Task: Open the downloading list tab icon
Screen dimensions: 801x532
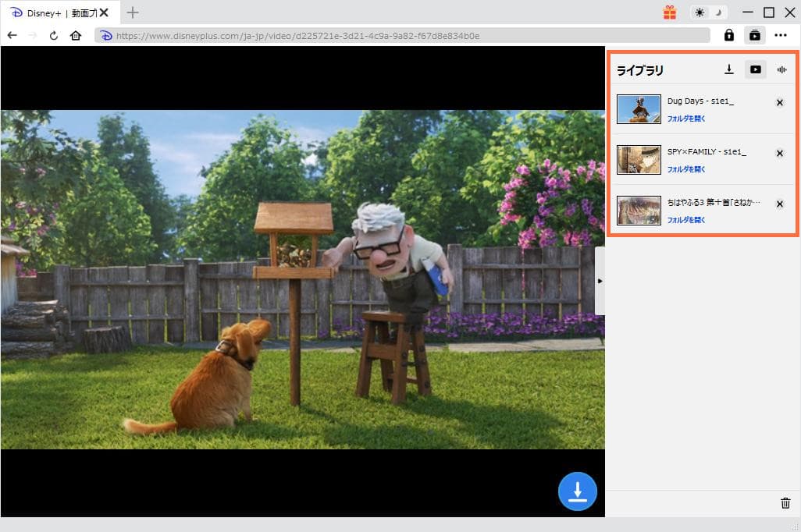Action: coord(728,69)
